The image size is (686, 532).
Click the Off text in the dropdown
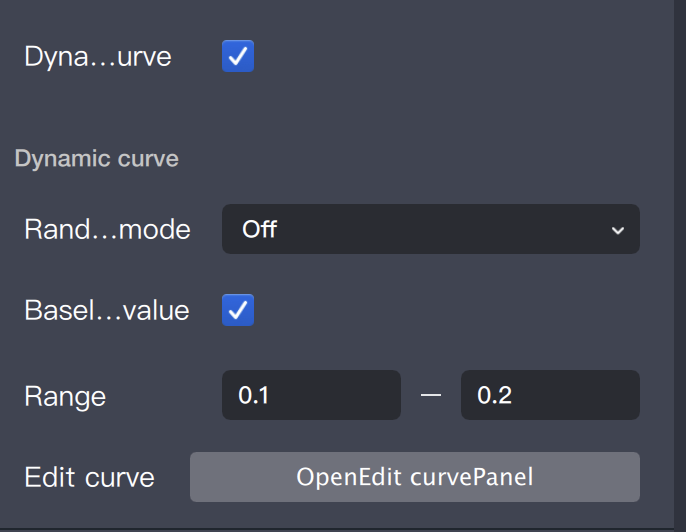(x=259, y=229)
